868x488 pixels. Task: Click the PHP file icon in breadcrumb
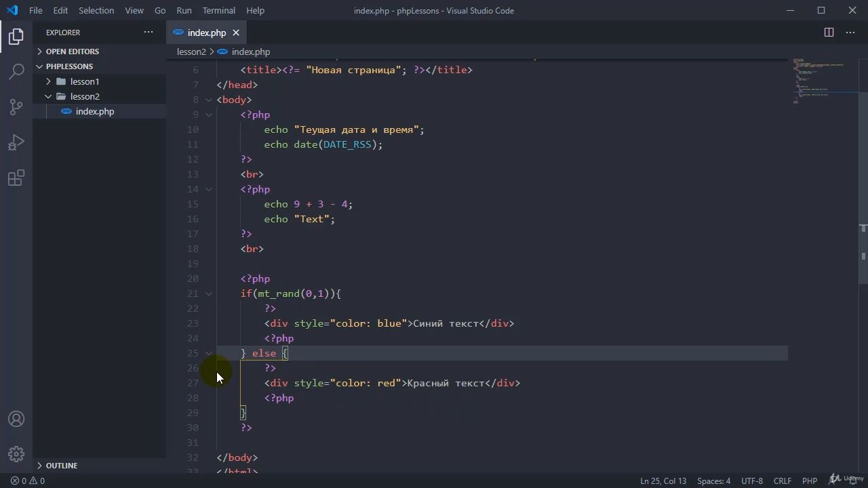(222, 52)
